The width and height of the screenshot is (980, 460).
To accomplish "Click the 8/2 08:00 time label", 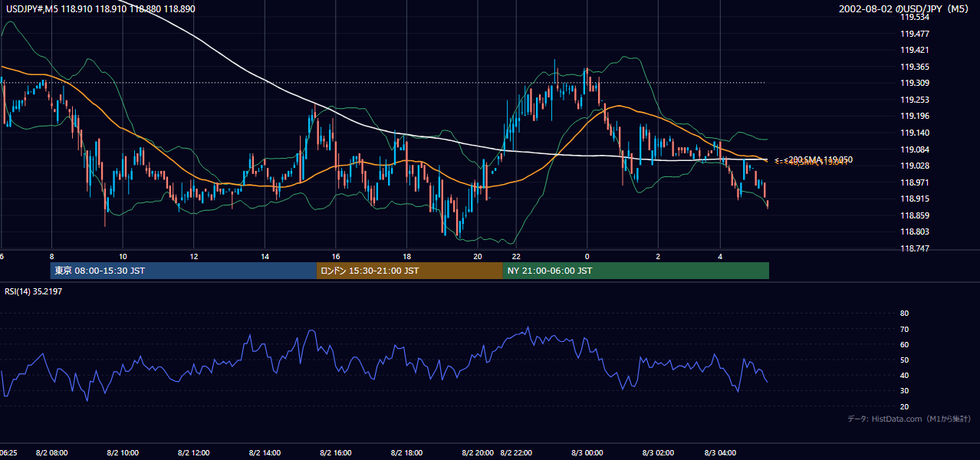I will tap(51, 453).
